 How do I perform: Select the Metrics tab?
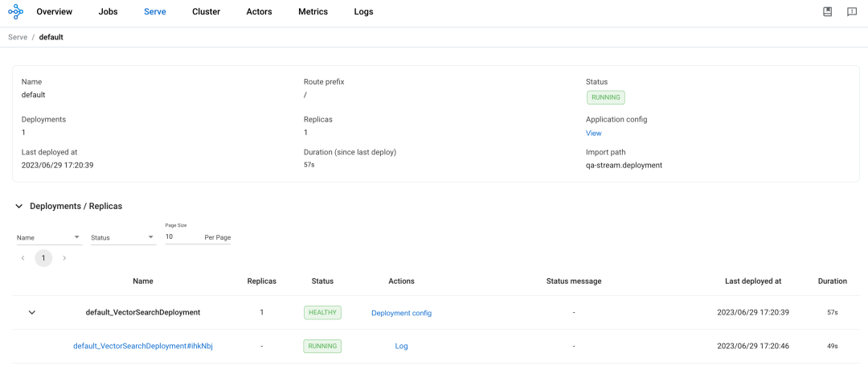click(313, 12)
